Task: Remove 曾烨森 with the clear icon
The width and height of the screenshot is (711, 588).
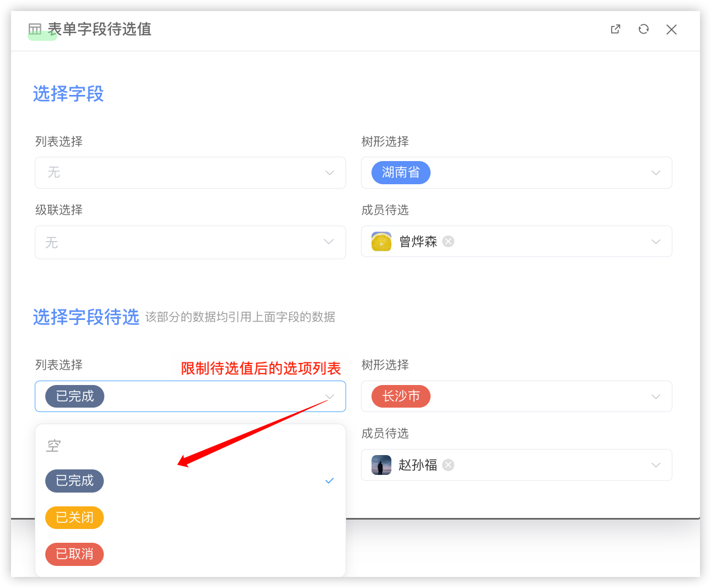Action: tap(448, 242)
